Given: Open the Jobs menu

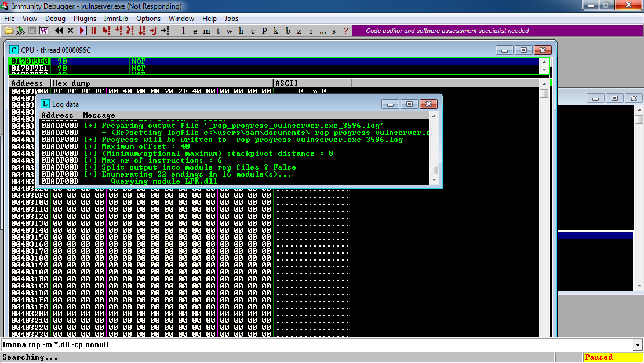Looking at the screenshot, I should pyautogui.click(x=231, y=19).
